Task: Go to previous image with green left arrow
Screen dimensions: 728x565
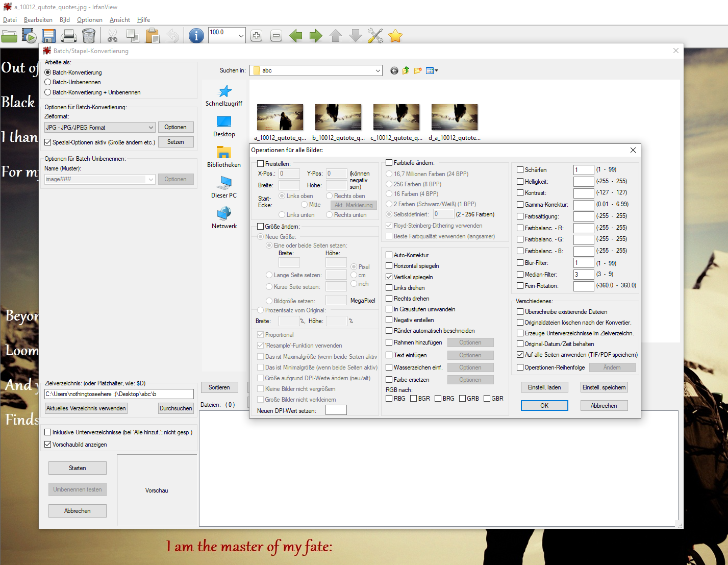Action: pos(296,36)
